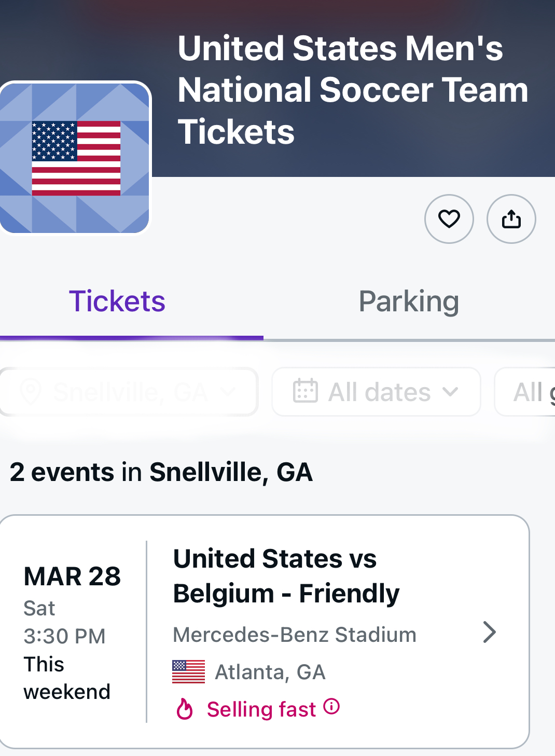555x756 pixels.
Task: Expand the All dates filter chevron
Action: 451,392
